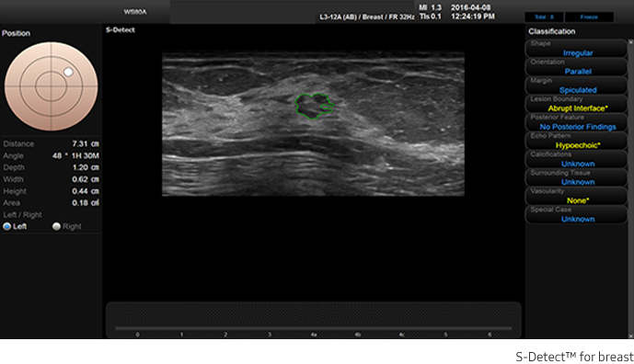Click the L3-12A (AB) / Breast probe info
This screenshot has height=364, width=634.
tap(367, 17)
